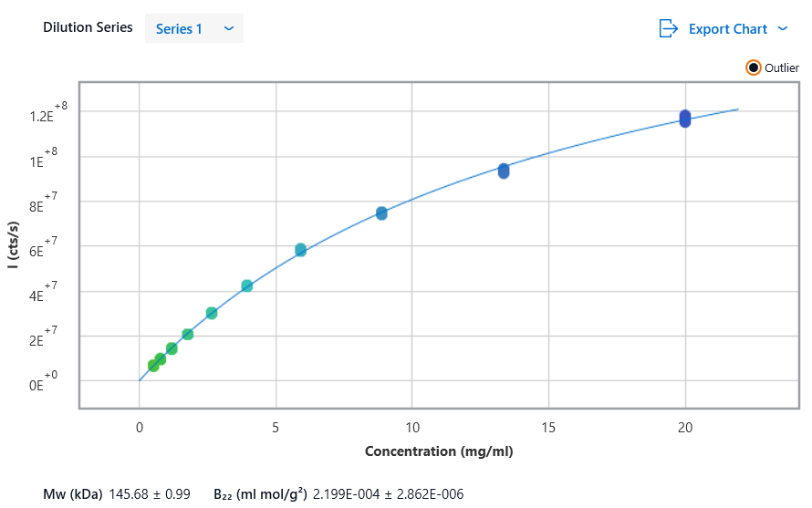
Task: Pick the data point near 2.6 mg/ml
Action: (x=212, y=313)
